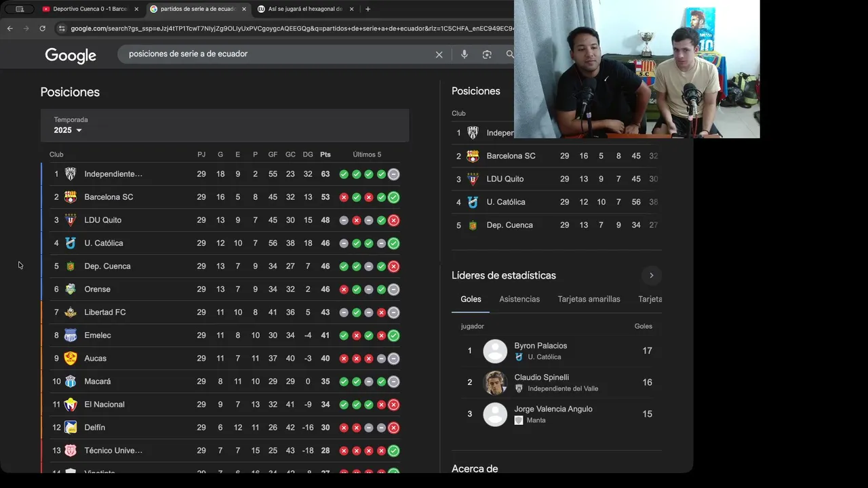Click Macará crest in standings
868x488 pixels.
[x=71, y=382]
